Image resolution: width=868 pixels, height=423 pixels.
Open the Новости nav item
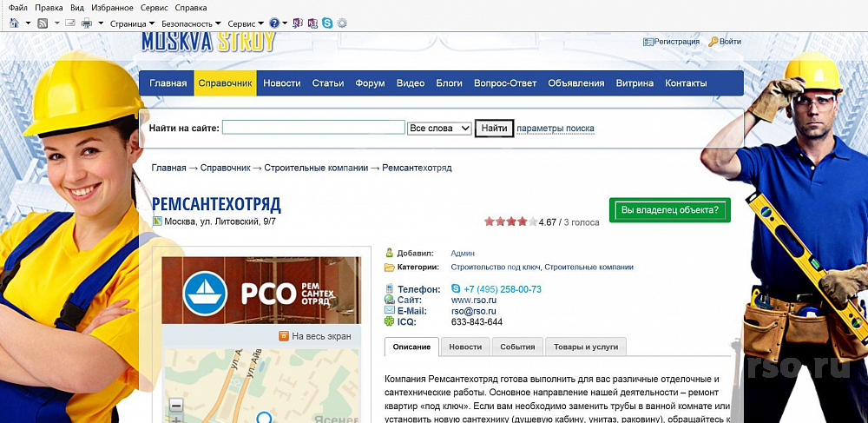pos(282,83)
